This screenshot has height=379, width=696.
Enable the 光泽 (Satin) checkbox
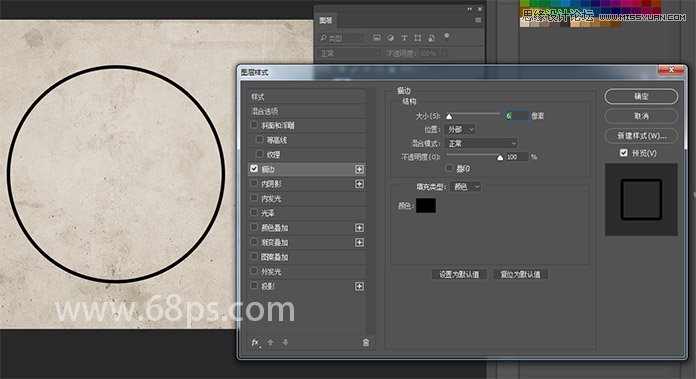(254, 212)
